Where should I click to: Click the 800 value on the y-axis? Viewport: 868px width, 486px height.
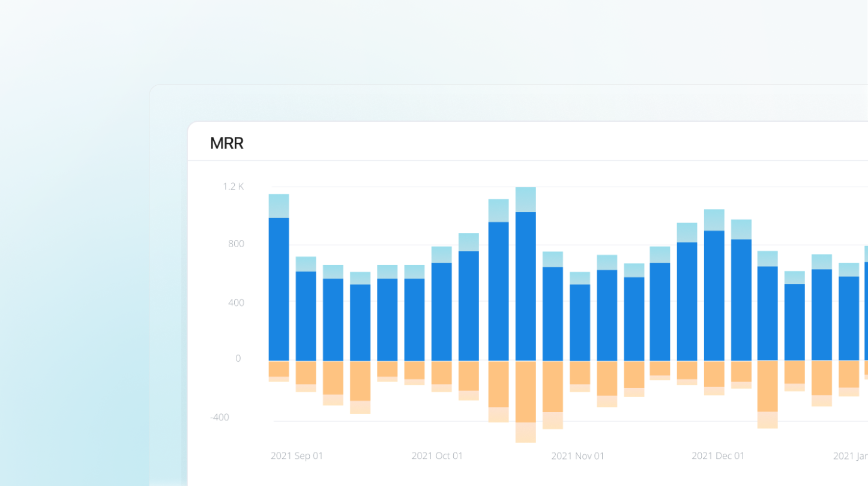tap(235, 244)
